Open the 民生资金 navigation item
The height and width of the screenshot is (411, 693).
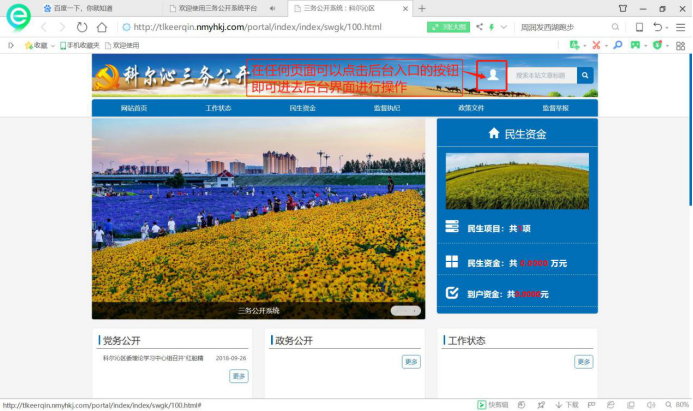point(302,108)
